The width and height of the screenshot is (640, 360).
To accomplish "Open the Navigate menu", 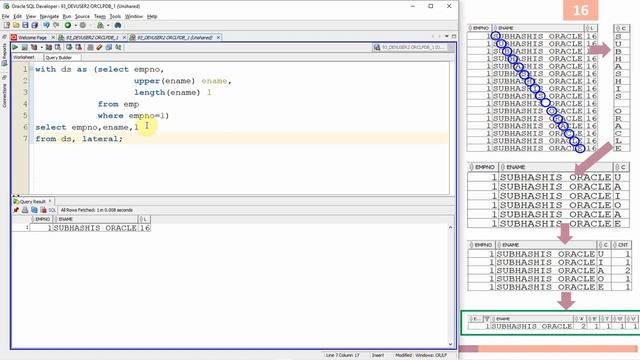I will [x=49, y=16].
